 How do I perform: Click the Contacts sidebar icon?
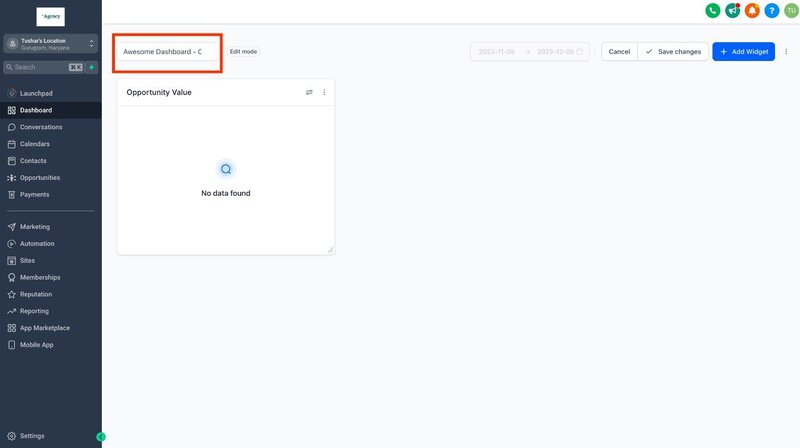pyautogui.click(x=12, y=161)
